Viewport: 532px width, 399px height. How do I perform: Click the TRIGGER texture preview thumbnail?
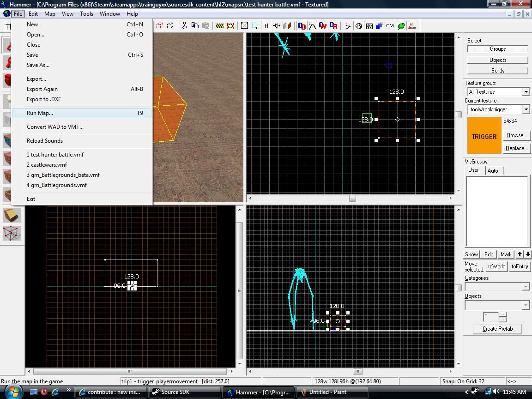coord(484,136)
